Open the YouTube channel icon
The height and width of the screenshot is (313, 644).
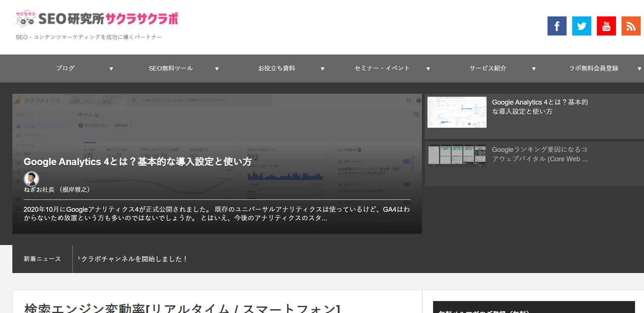[606, 26]
